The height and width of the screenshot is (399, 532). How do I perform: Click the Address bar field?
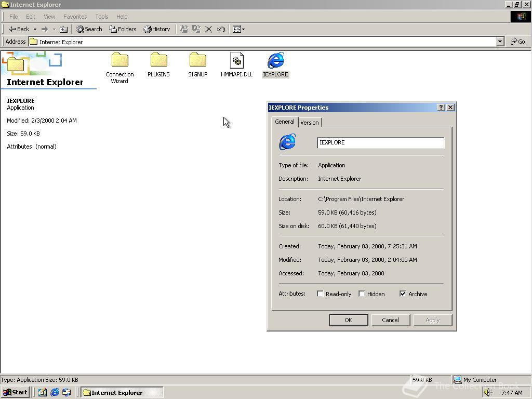[262, 42]
